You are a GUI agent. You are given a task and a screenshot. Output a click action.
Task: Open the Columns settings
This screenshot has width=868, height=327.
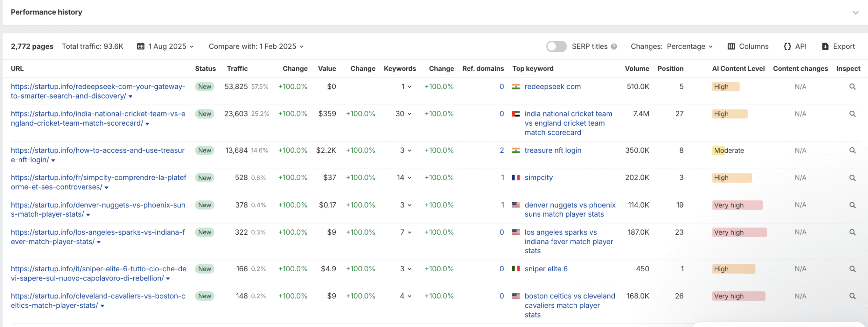click(x=748, y=47)
